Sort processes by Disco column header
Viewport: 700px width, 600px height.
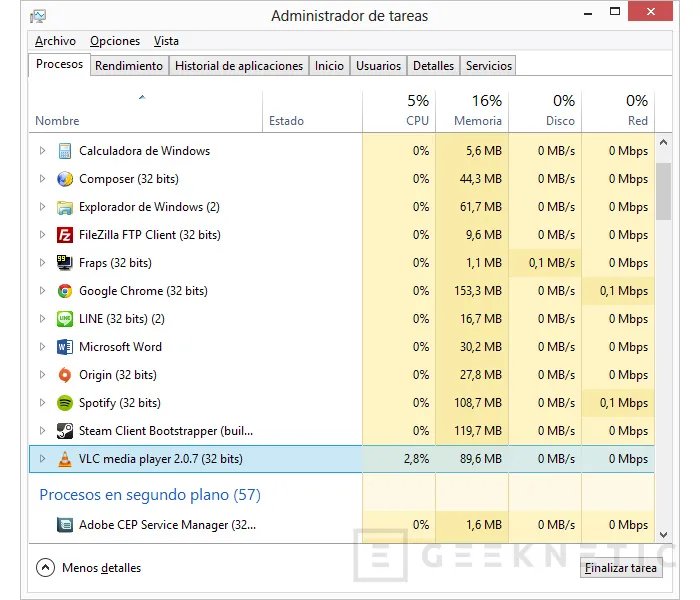pyautogui.click(x=545, y=112)
